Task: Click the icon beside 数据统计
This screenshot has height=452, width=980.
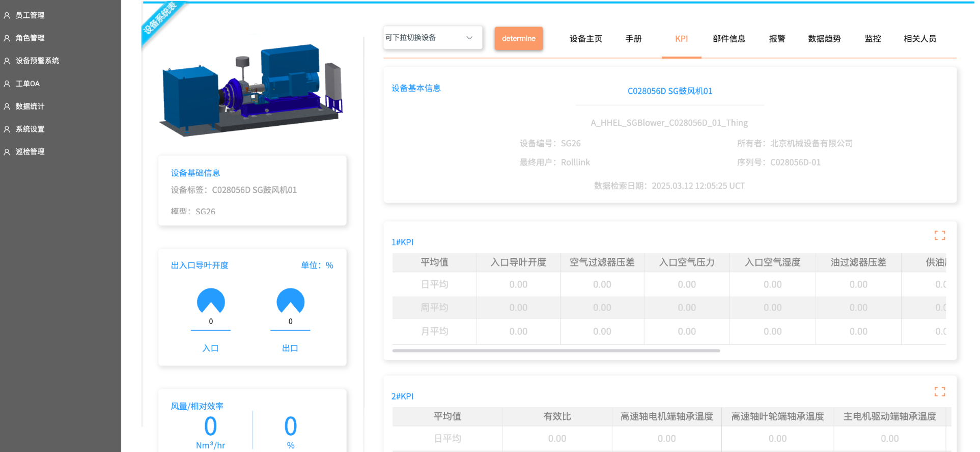Action: pos(7,107)
